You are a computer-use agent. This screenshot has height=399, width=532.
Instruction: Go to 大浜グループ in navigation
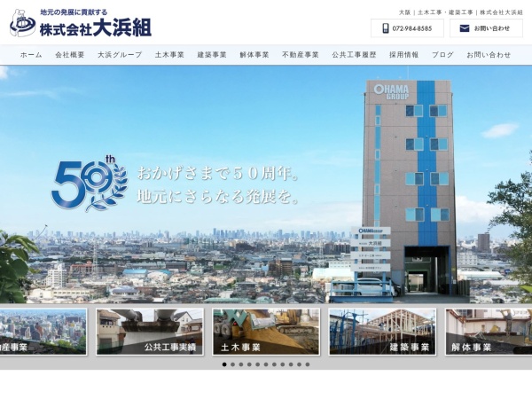click(120, 55)
